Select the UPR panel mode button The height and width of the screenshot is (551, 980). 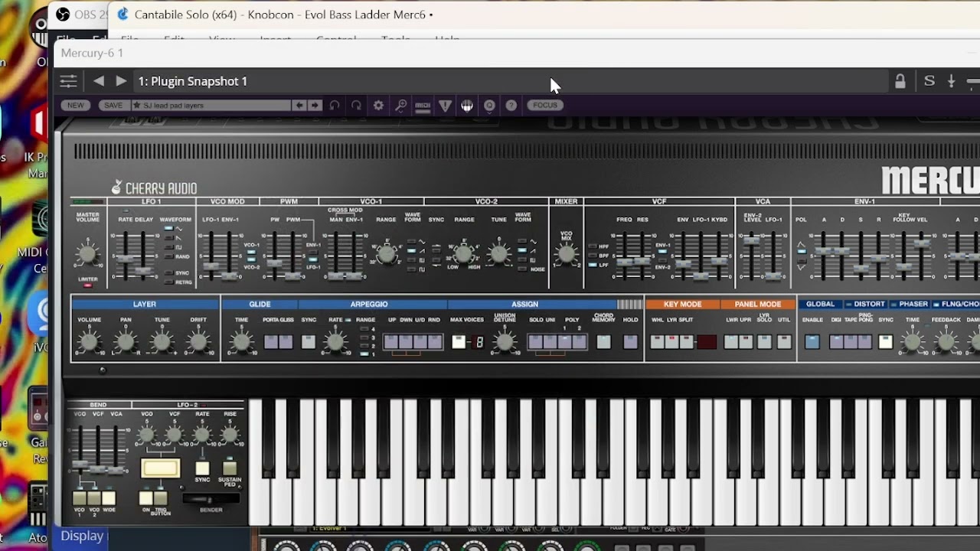tap(746, 342)
